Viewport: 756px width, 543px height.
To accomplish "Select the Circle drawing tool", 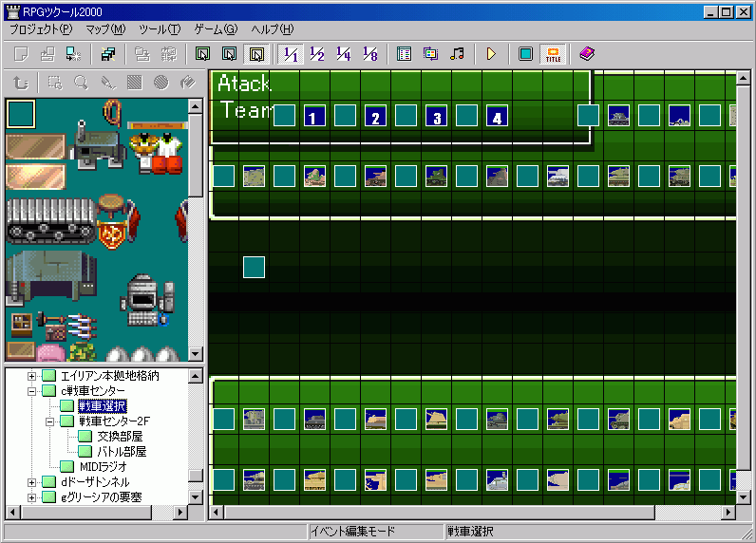I will [x=161, y=83].
